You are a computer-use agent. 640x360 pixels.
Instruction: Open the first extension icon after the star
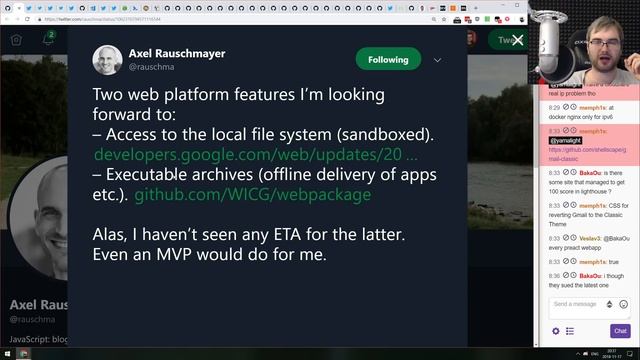click(x=457, y=20)
